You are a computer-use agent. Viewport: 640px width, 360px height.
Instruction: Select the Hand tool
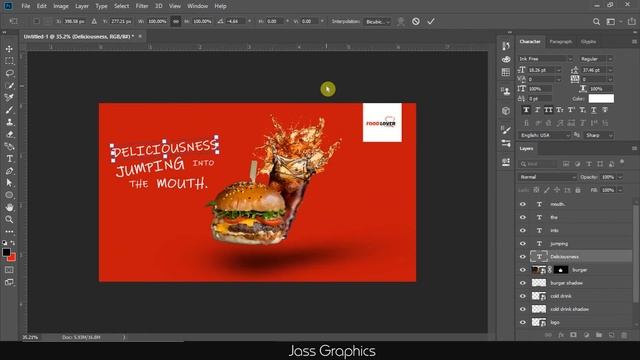pyautogui.click(x=9, y=207)
